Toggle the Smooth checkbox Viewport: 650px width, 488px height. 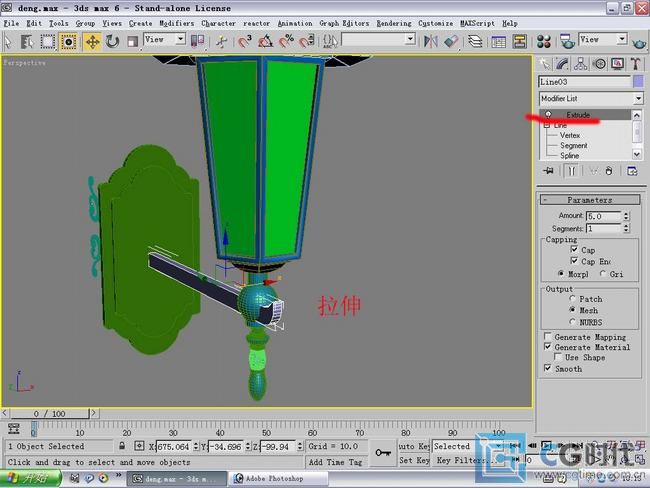tap(548, 368)
